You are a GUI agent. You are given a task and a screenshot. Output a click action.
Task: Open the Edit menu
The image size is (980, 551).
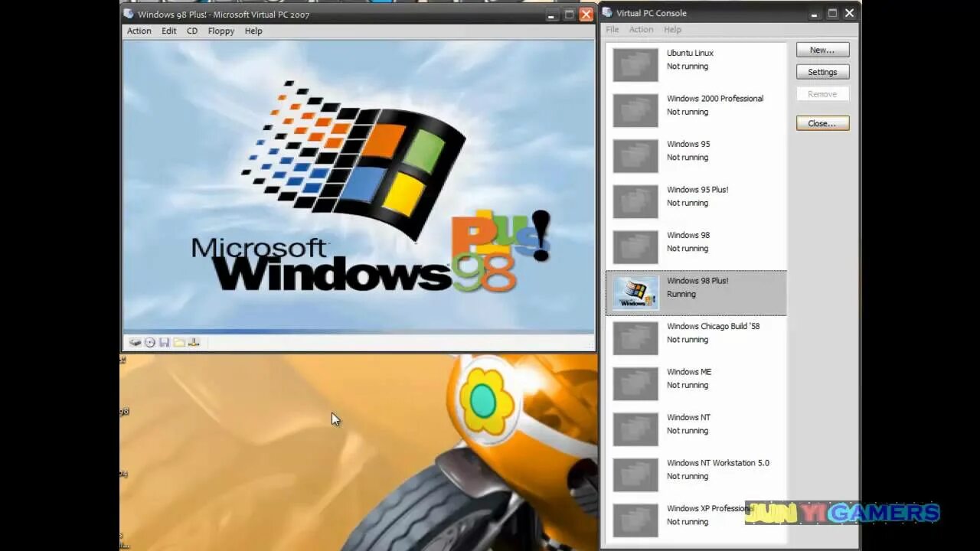point(168,31)
